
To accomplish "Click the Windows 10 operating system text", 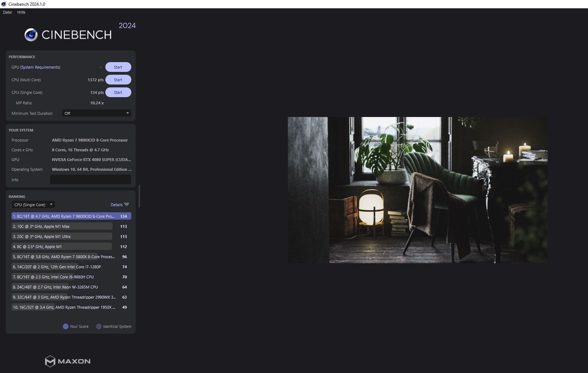I will (x=92, y=169).
